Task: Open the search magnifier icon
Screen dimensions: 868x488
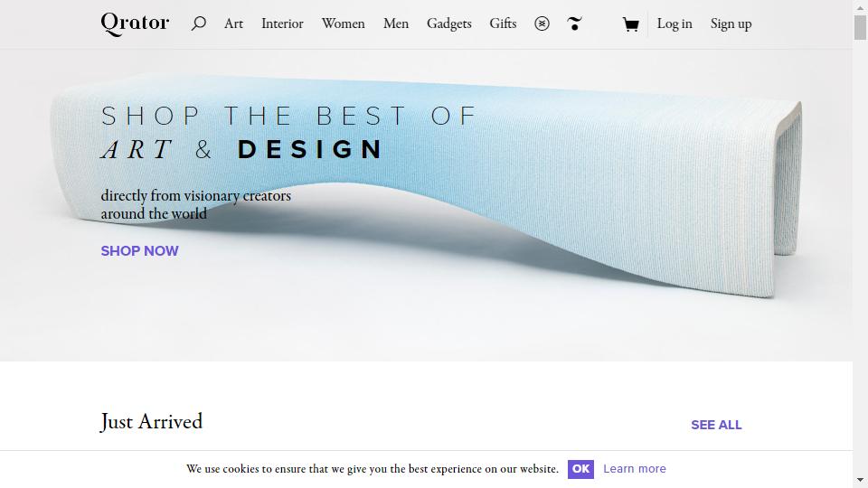Action: coord(199,23)
